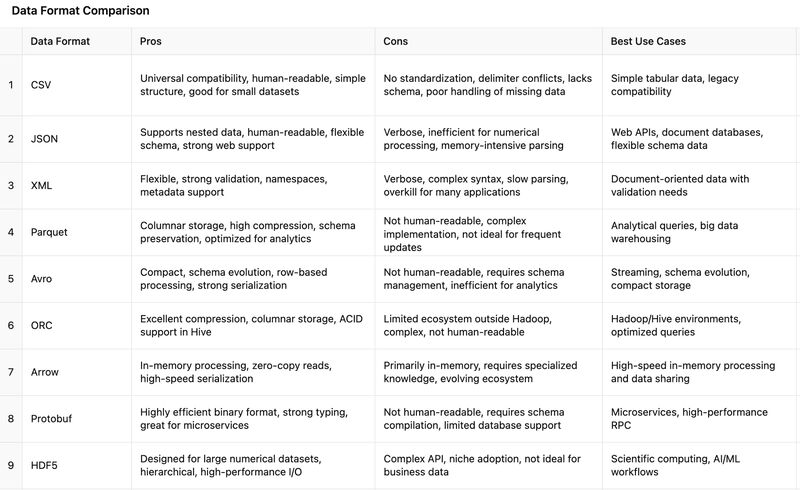Select row number 9 in the index column

(x=11, y=465)
